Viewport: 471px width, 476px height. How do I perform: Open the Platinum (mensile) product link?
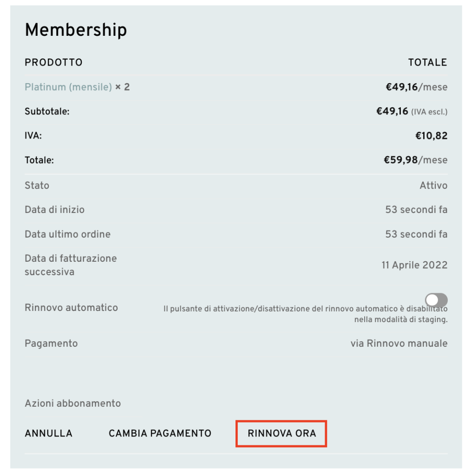click(x=68, y=87)
